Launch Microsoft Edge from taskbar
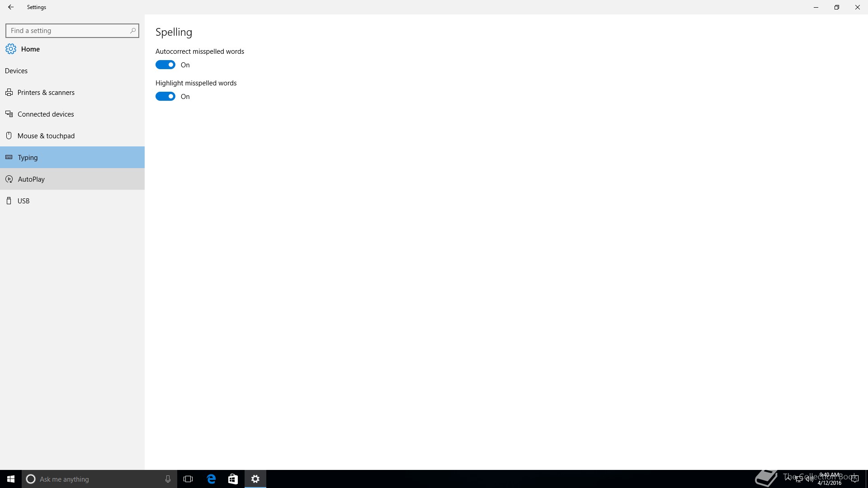Screen dimensions: 868x488 pyautogui.click(x=211, y=479)
